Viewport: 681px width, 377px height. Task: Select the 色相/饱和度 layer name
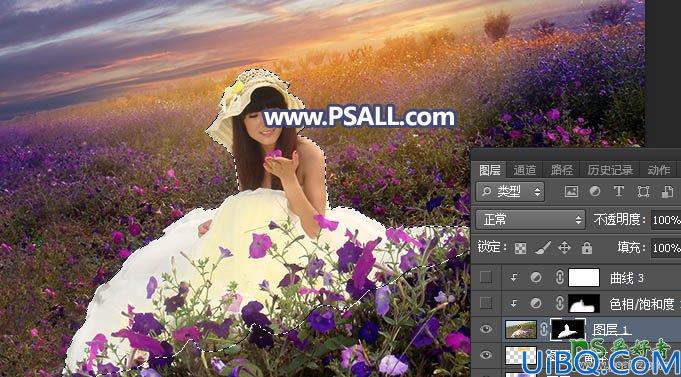click(x=641, y=304)
